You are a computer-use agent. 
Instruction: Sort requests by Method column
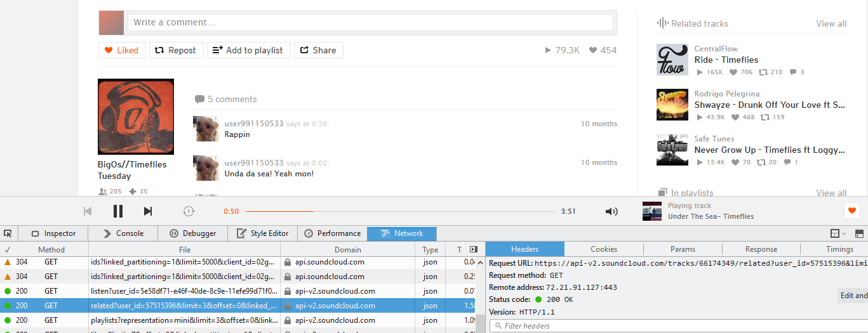51,250
